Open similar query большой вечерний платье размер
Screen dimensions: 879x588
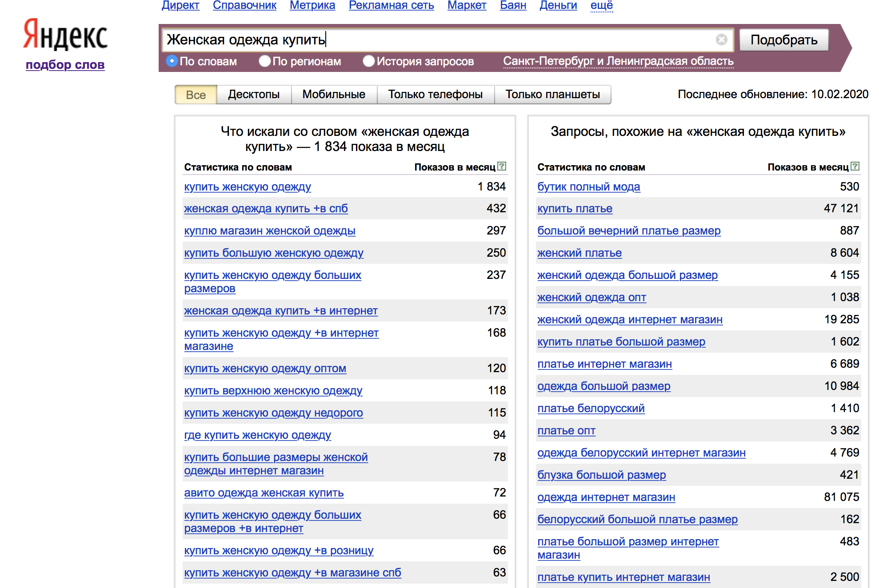(629, 231)
